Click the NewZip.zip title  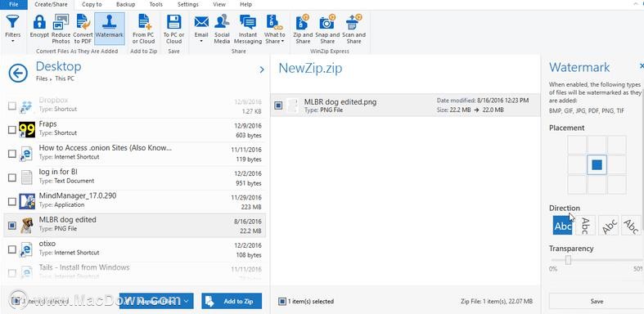(x=310, y=68)
